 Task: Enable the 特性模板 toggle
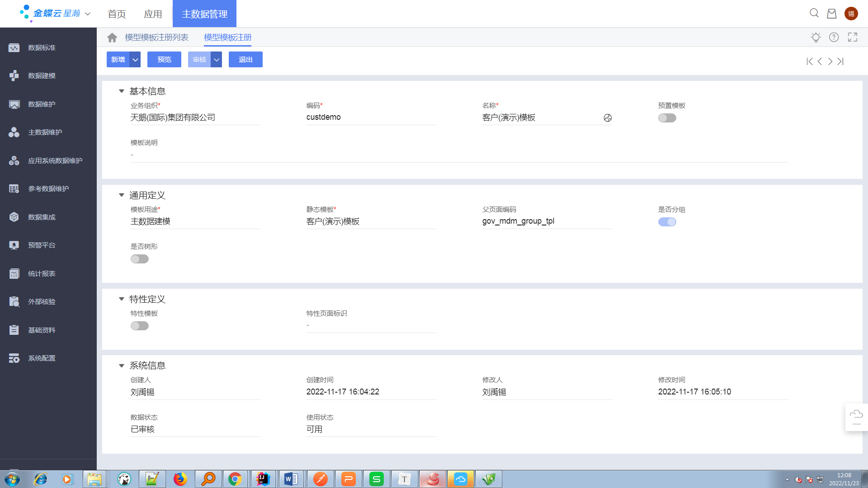140,326
